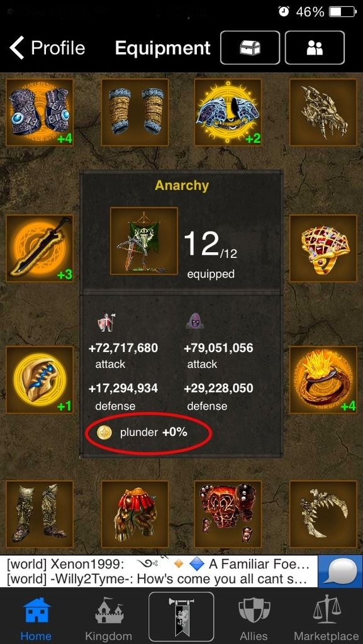Select the black sword item with +3
This screenshot has height=644, width=363.
40,248
